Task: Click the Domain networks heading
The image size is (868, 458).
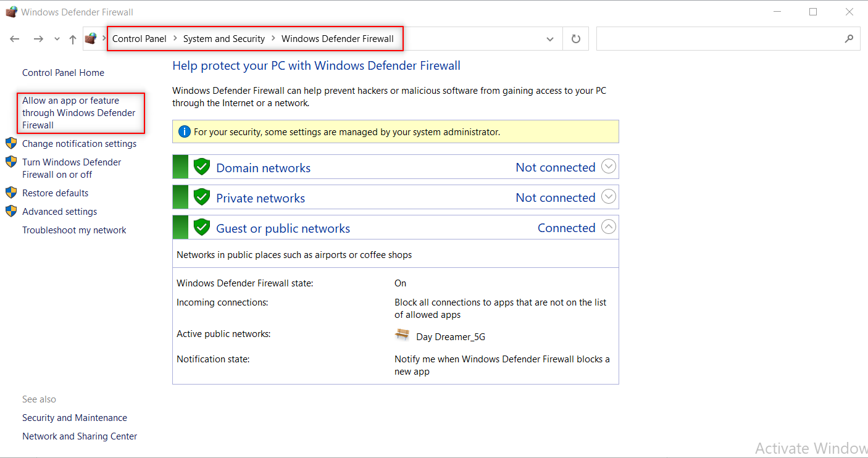Action: coord(264,168)
